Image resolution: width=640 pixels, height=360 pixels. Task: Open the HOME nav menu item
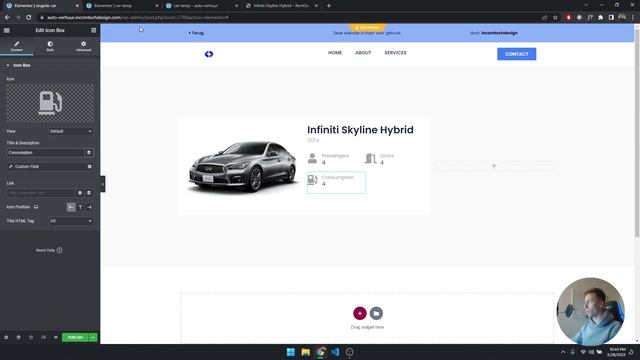coord(335,53)
